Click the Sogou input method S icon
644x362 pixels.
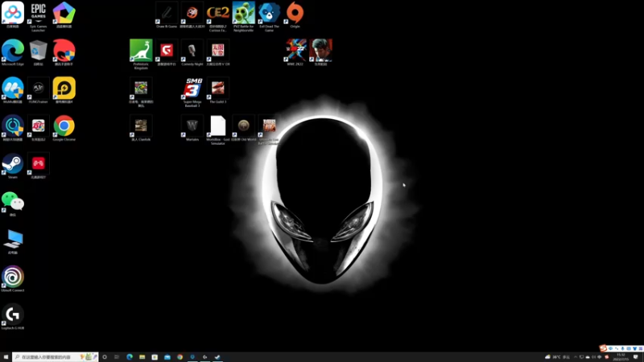pos(603,348)
